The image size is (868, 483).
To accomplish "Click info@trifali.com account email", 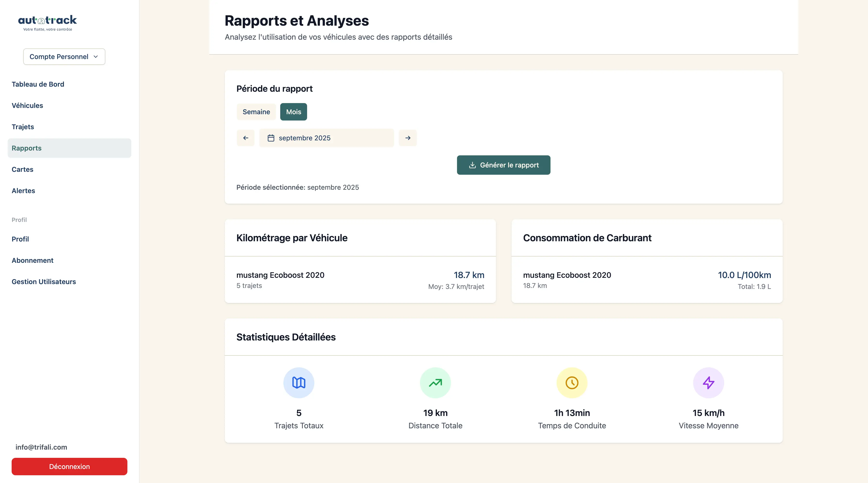I will point(41,447).
